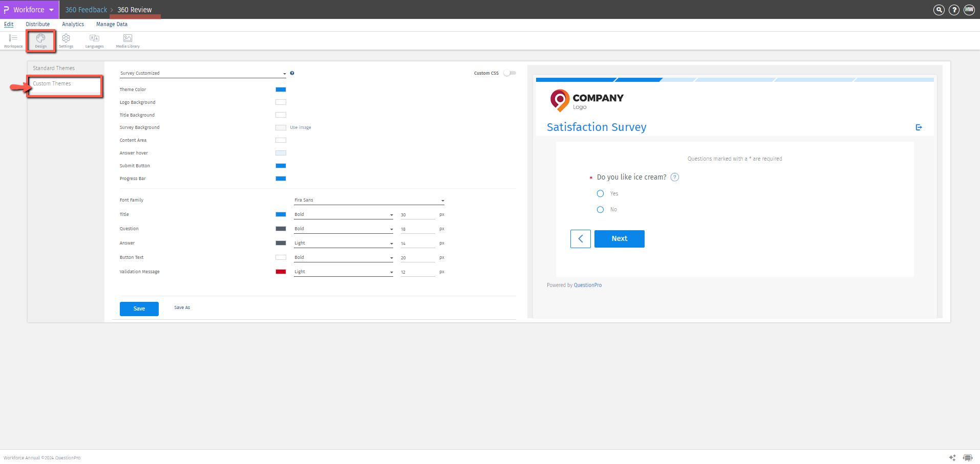The height and width of the screenshot is (464, 980).
Task: Open the Settings gear icon
Action: pyautogui.click(x=66, y=40)
